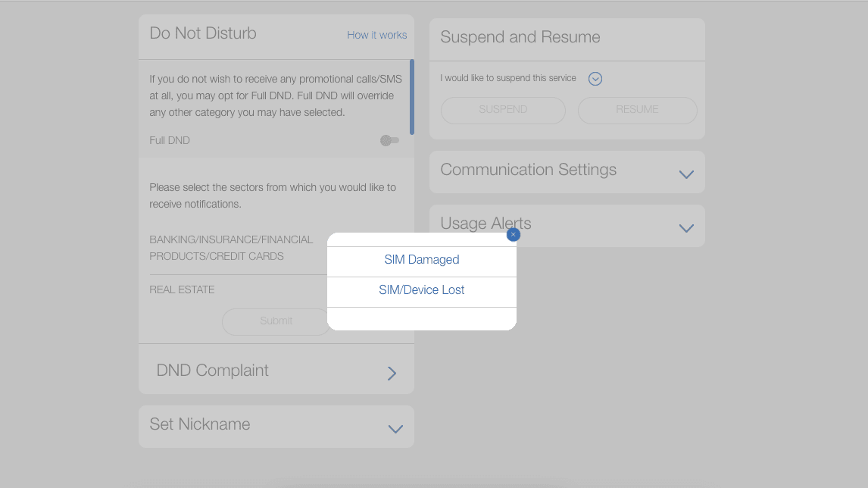Screen dimensions: 868x488
Task: Expand Communication Settings panel
Action: [686, 174]
